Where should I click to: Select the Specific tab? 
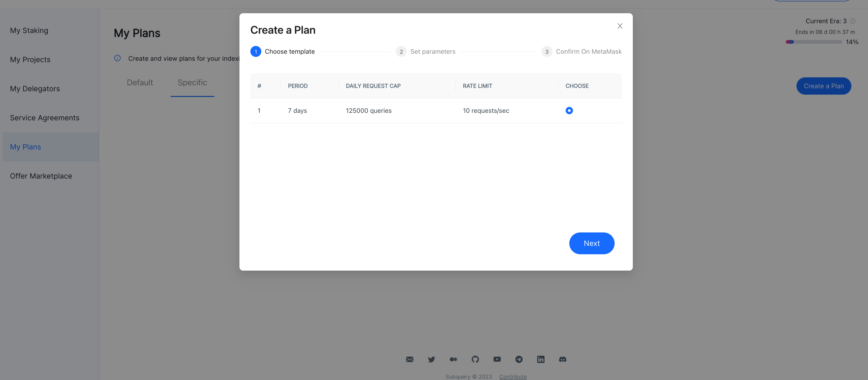192,82
